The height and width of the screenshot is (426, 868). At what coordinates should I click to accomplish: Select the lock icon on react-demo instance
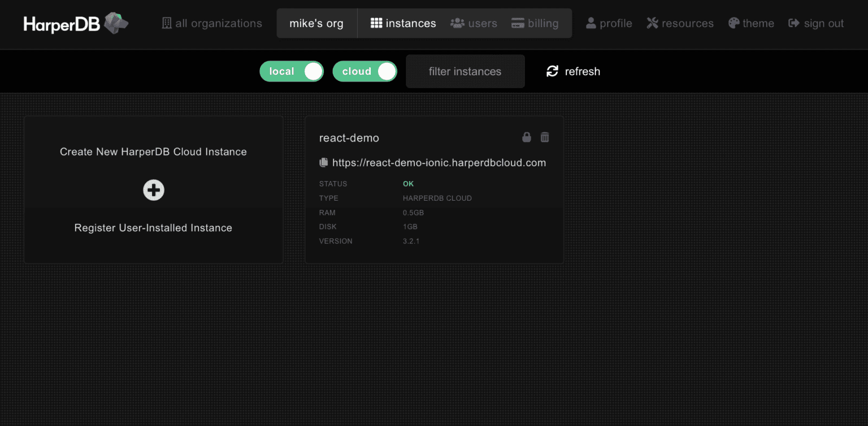526,137
